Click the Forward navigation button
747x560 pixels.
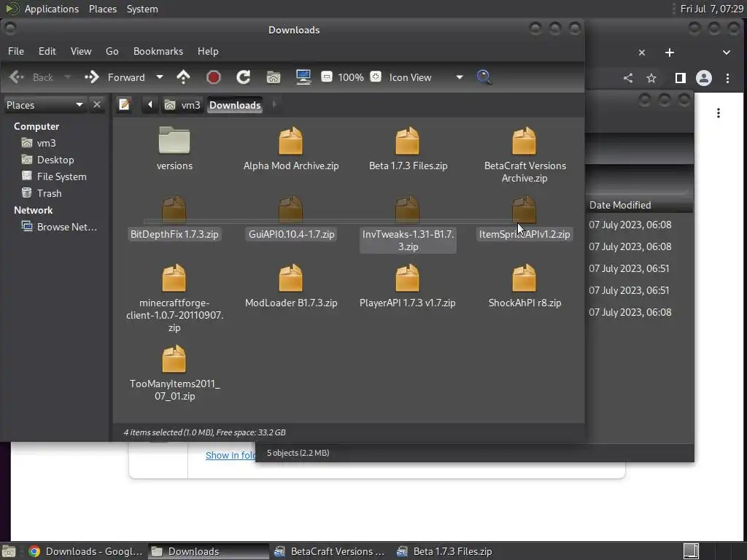[x=115, y=77]
